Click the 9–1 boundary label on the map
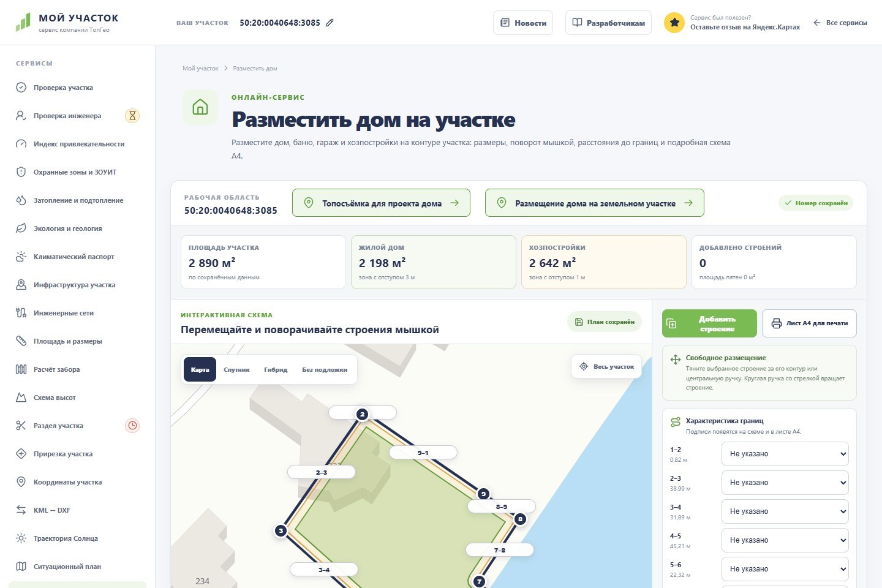Screen dimensions: 882x588 [x=423, y=453]
